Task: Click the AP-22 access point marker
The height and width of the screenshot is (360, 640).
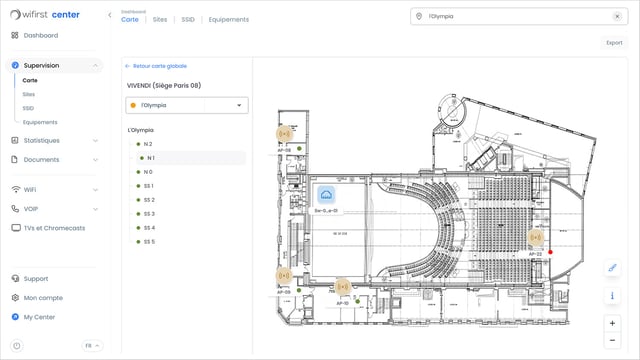Action: [536, 237]
